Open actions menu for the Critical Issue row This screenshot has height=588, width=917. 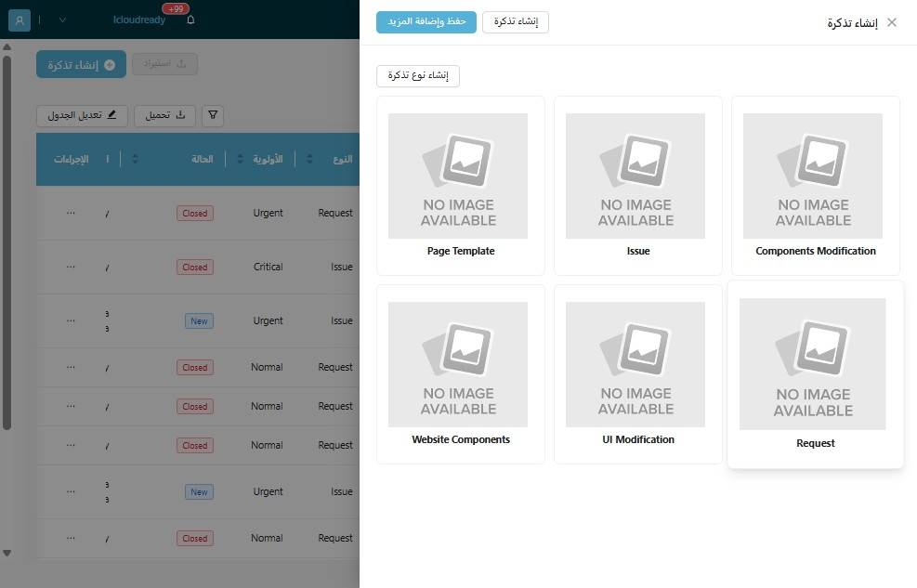click(x=71, y=267)
